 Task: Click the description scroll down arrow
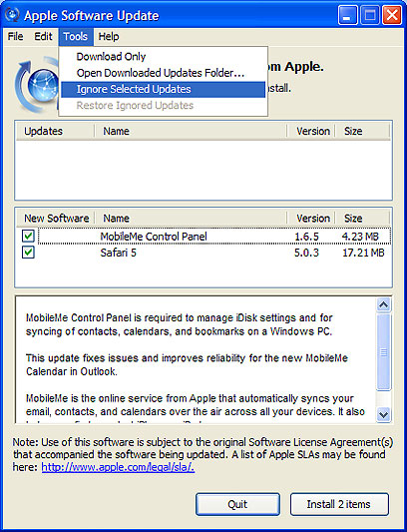[384, 414]
